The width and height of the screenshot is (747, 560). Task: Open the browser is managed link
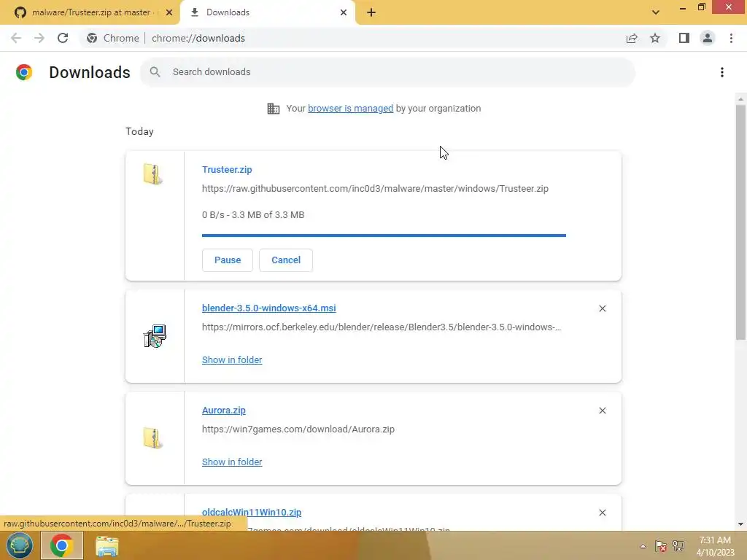(x=351, y=109)
